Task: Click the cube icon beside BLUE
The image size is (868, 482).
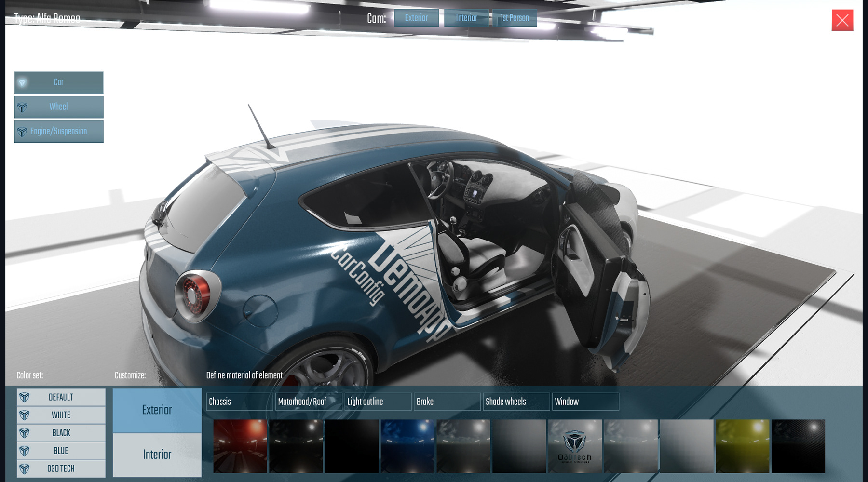Action: coord(25,451)
